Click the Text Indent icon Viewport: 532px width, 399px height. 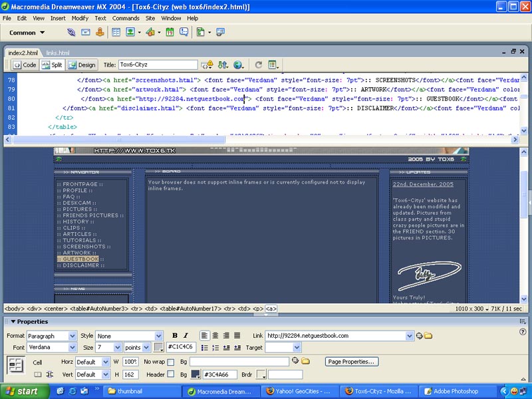coord(237,347)
